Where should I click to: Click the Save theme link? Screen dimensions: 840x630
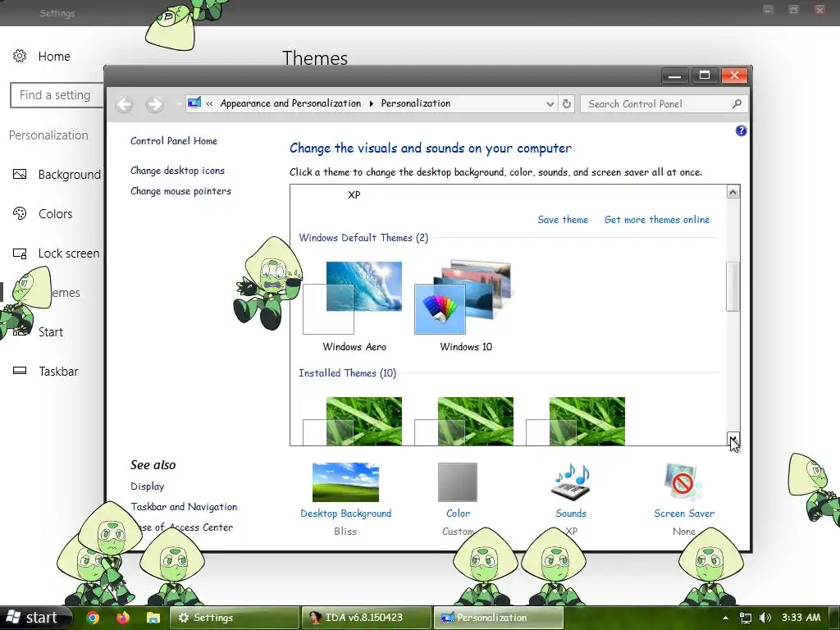point(563,220)
